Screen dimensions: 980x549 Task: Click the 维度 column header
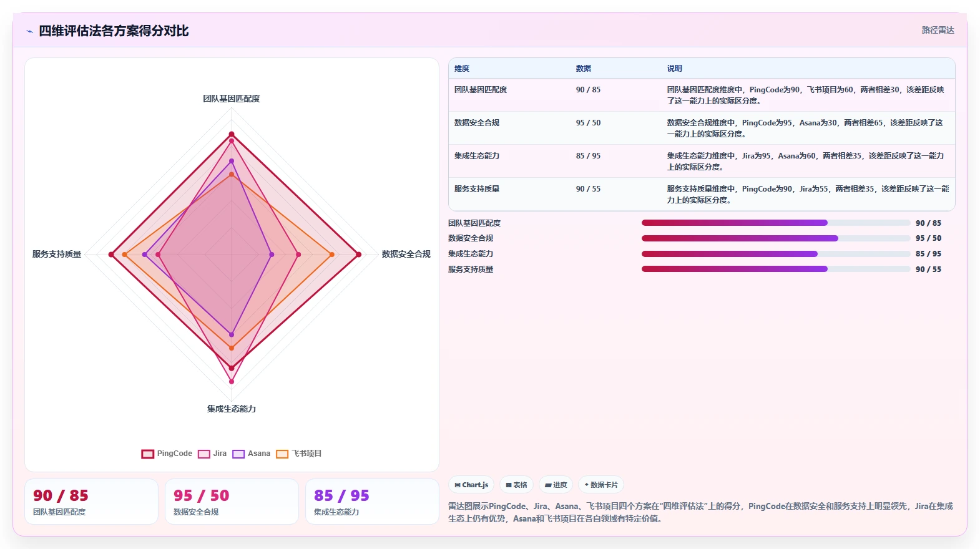point(462,69)
